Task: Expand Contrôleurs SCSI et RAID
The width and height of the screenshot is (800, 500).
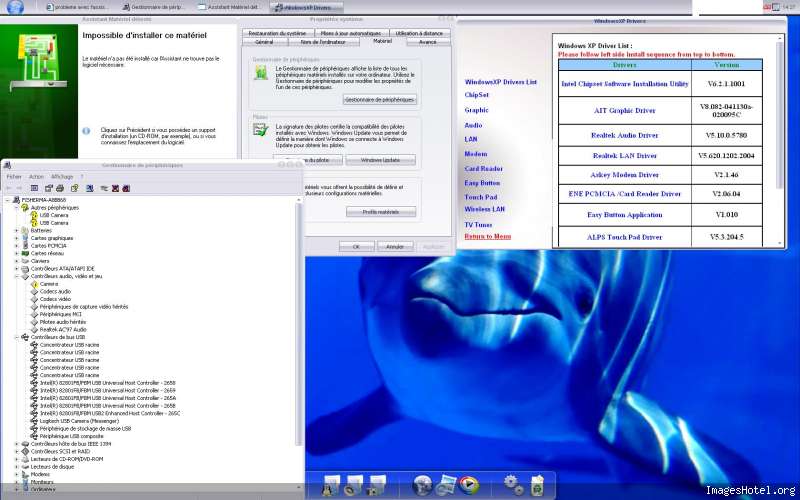Action: [x=17, y=452]
